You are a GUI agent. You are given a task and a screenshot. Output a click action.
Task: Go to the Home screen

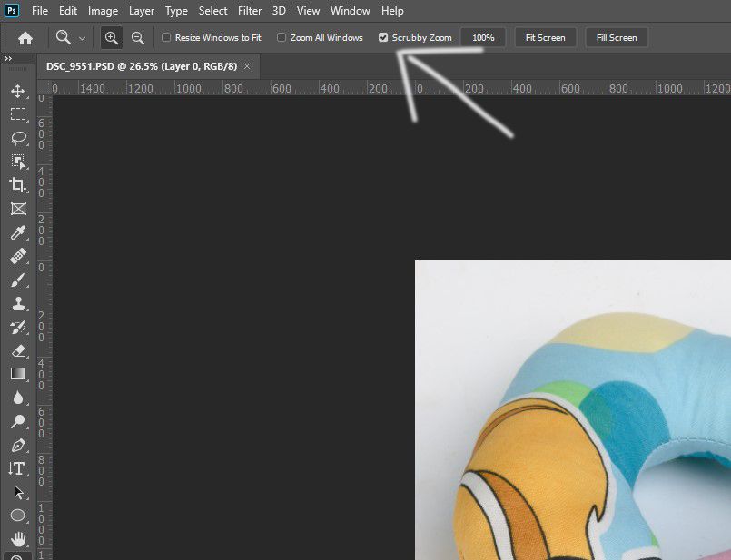[25, 38]
